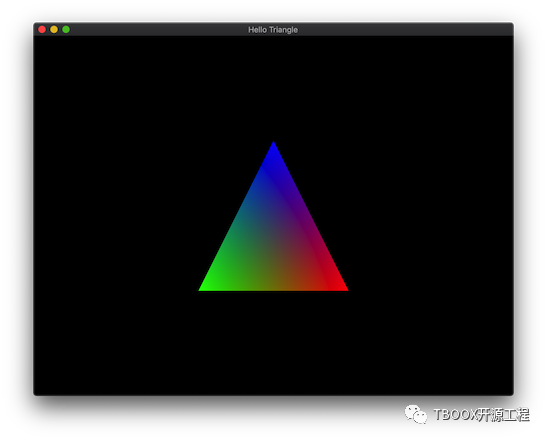Click black canvas area below the triangle
The width and height of the screenshot is (547, 440).
tap(274, 342)
